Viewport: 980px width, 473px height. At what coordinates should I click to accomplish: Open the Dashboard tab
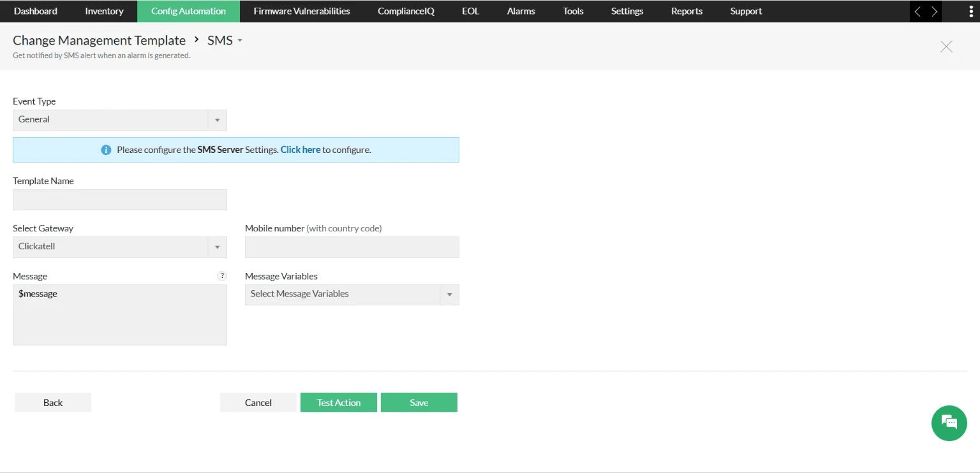click(36, 11)
